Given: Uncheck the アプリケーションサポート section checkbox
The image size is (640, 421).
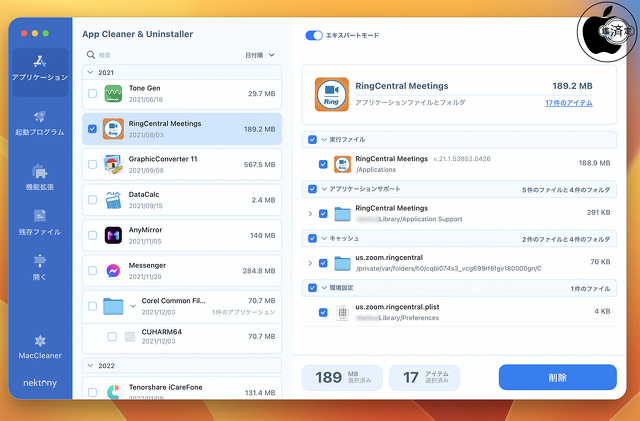Looking at the screenshot, I should tap(312, 189).
